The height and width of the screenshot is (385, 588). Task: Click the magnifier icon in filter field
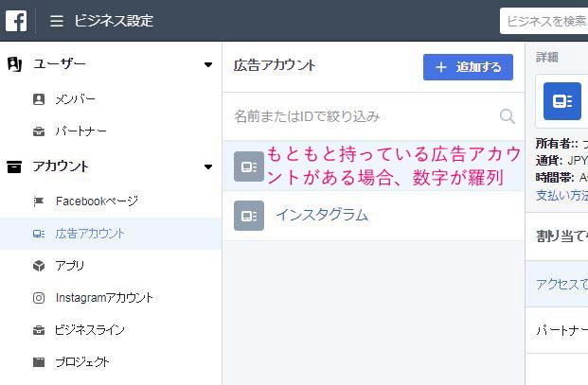click(507, 116)
